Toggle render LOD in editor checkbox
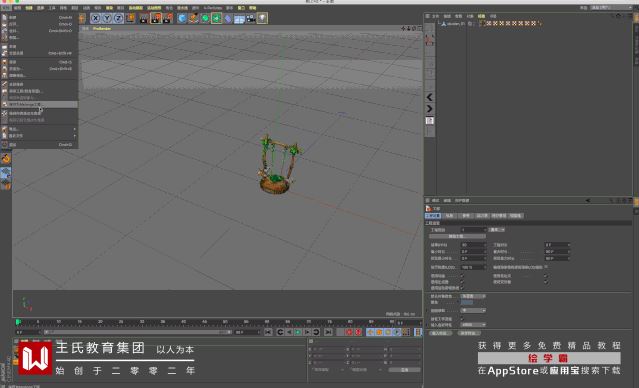Screen dimensions: 639x388 coord(546,267)
